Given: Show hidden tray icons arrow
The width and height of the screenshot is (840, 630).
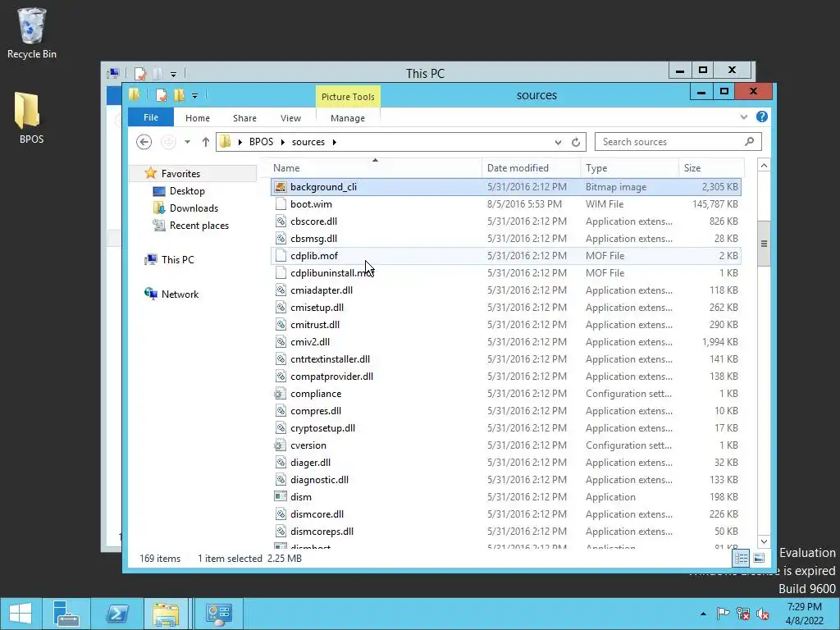Looking at the screenshot, I should [x=703, y=614].
